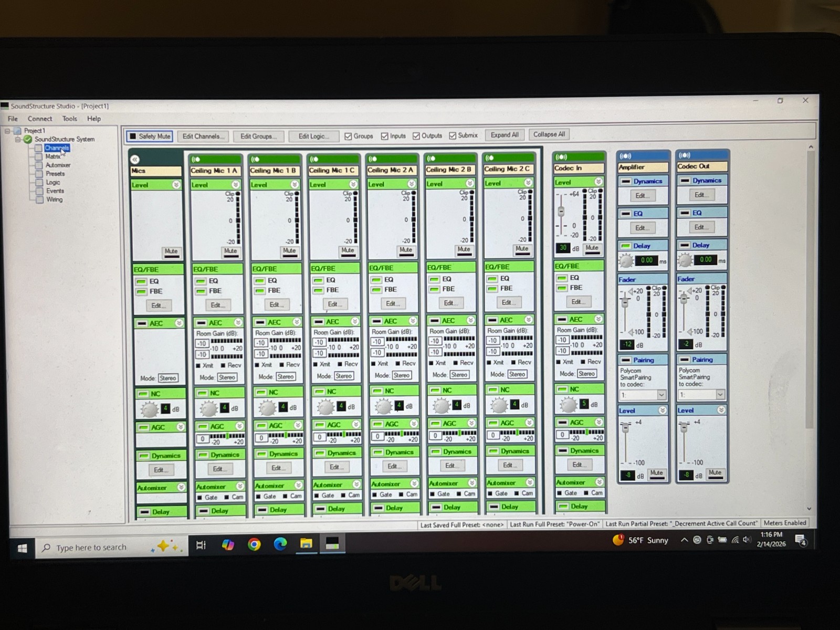Expand the Level section of Ceiling Mic 1 A
Screen dimensions: 840x630
[x=236, y=185]
